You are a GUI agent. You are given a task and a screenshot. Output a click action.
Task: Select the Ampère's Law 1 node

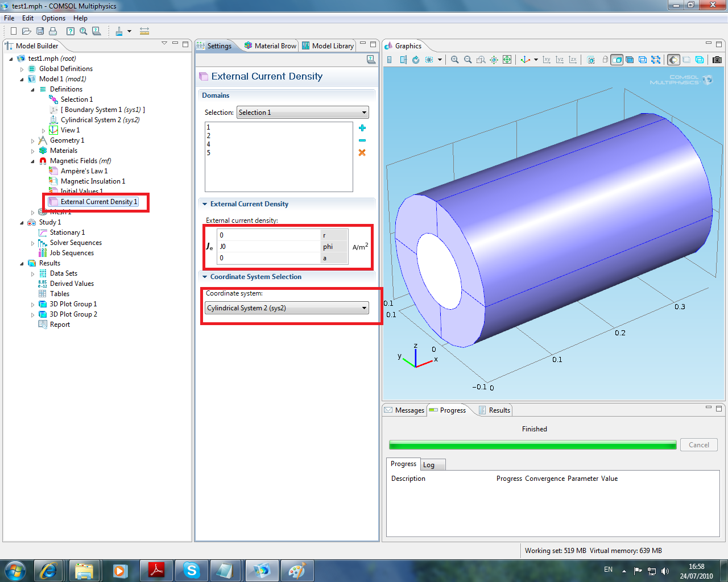click(x=84, y=171)
